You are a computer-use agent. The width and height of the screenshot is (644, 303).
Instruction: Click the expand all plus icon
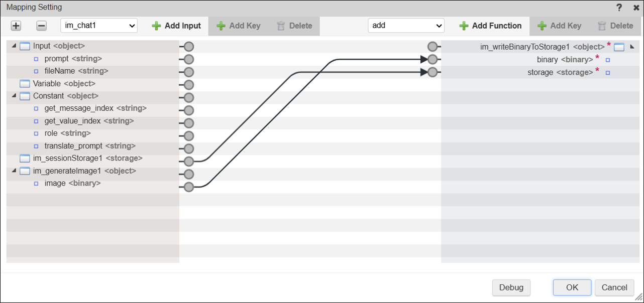click(16, 26)
